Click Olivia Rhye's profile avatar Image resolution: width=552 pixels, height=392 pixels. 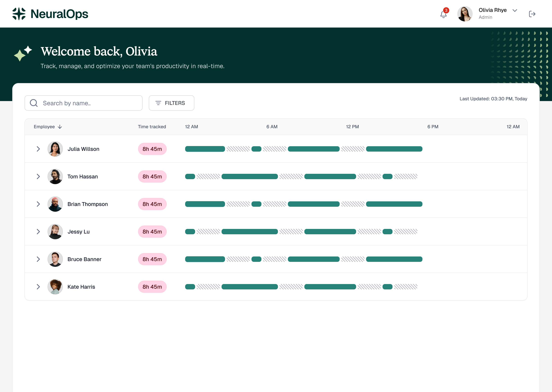[465, 14]
